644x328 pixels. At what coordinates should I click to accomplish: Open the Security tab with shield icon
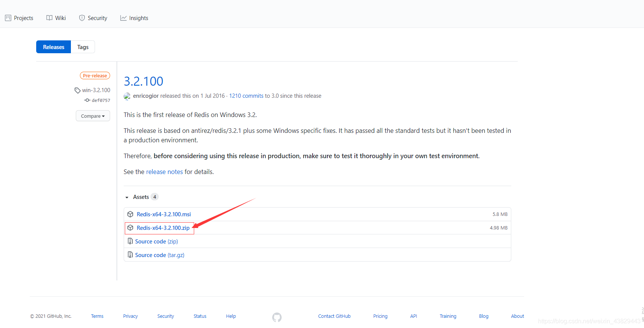tap(93, 18)
